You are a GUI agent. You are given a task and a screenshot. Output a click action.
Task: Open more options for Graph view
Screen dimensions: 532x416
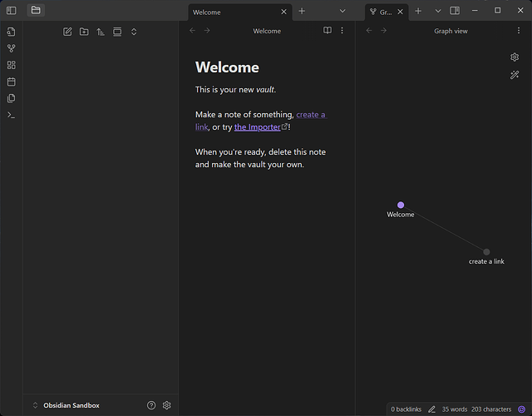click(x=519, y=31)
